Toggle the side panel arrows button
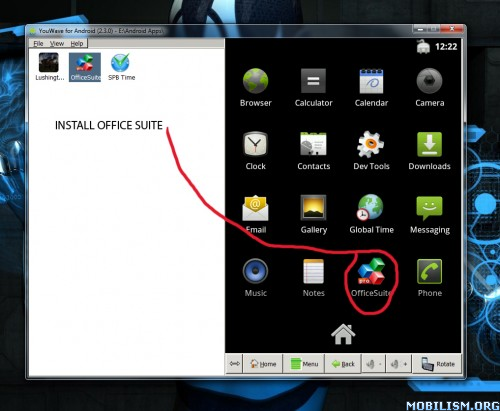Viewport: 500px width, 411px height. click(234, 364)
